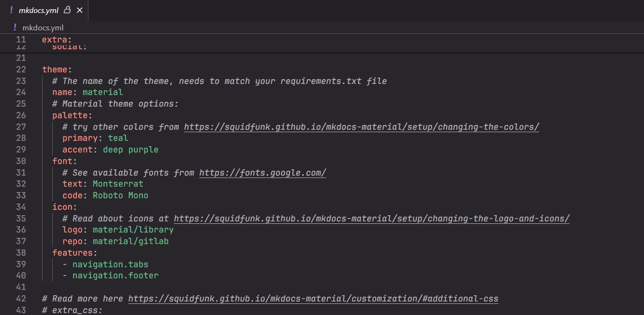Click the 'navigation.tabs' feature entry
644x315 pixels.
110,264
